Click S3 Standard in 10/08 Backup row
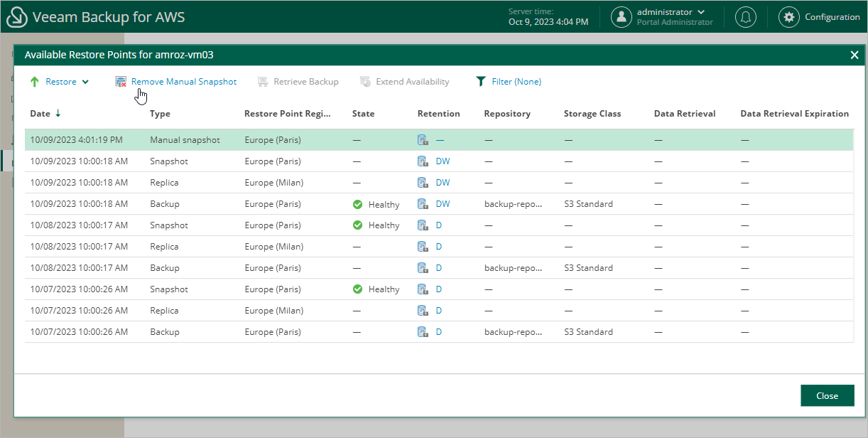Screen dimensions: 868x438 588,268
